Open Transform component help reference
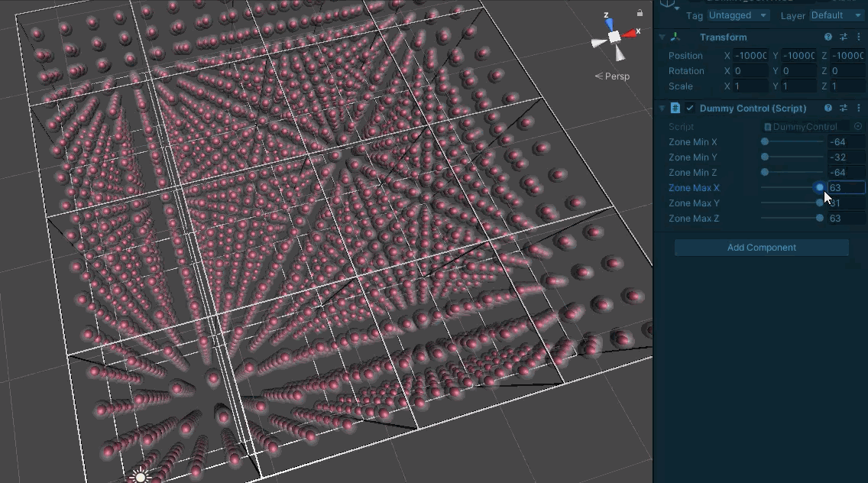 point(828,37)
